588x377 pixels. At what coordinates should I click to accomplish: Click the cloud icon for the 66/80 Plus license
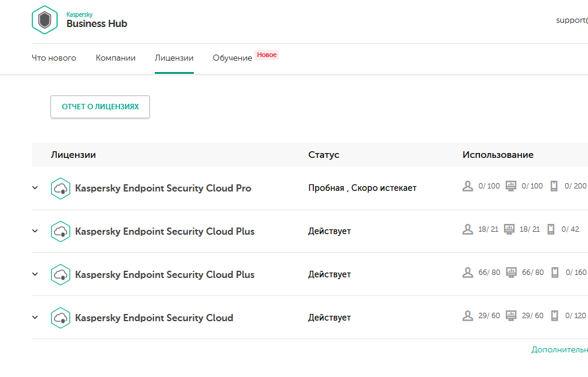coord(61,275)
